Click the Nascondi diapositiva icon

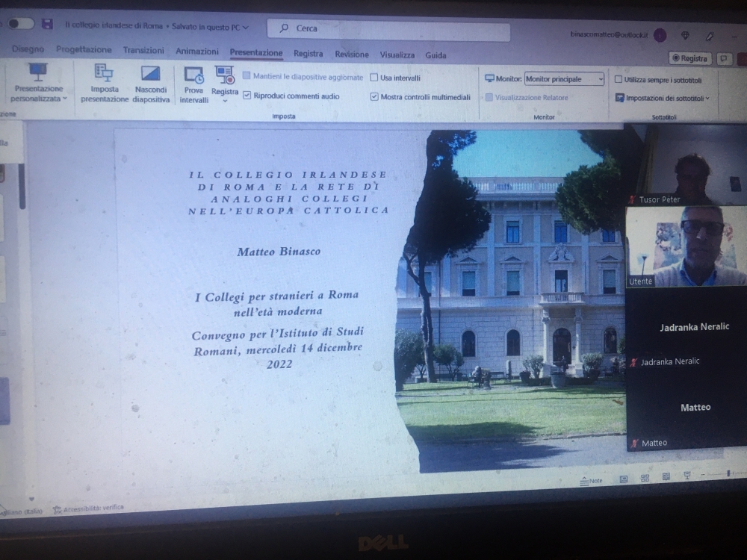coord(151,74)
